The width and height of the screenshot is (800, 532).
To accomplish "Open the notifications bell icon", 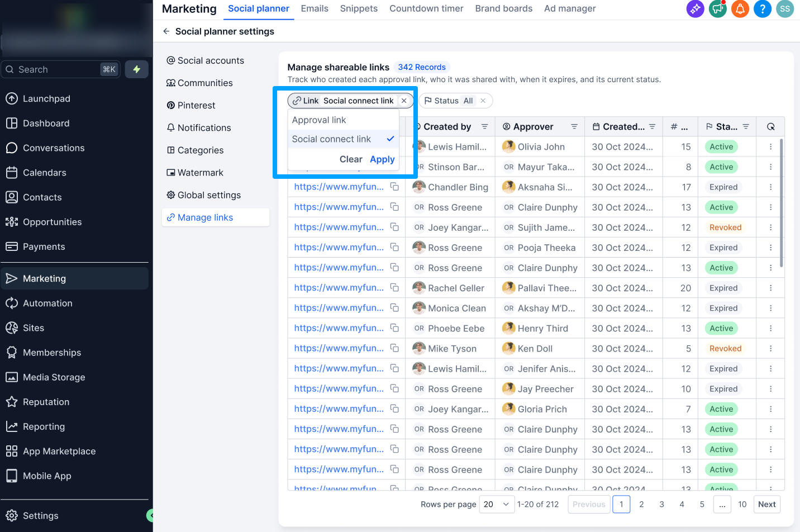I will coord(740,8).
